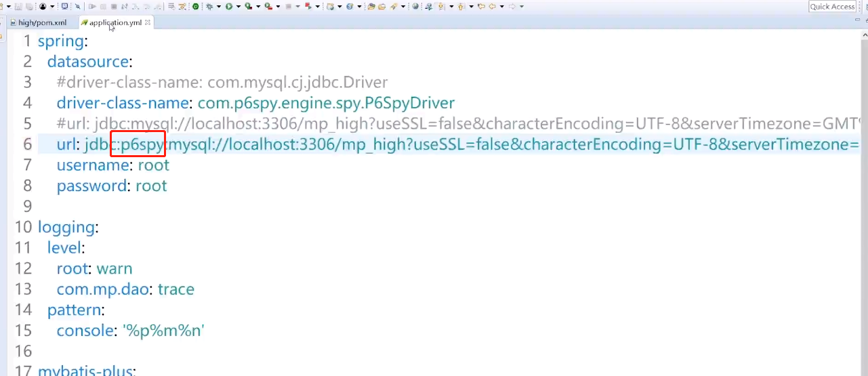The width and height of the screenshot is (868, 376).
Task: Click the Debug bug icon
Action: coord(209,7)
